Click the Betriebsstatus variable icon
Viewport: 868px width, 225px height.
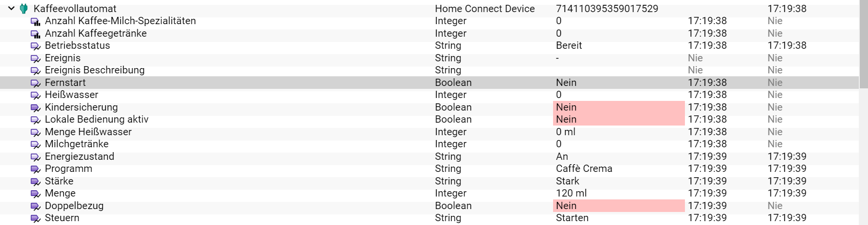click(x=35, y=46)
